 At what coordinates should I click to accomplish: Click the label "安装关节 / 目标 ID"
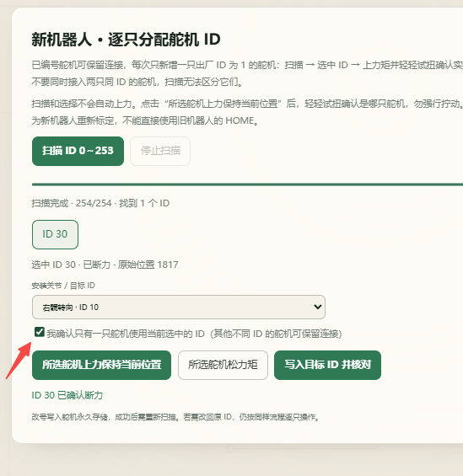(63, 286)
